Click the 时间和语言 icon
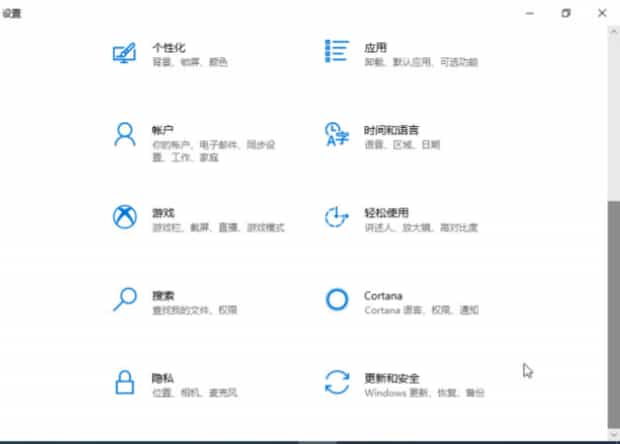The image size is (620, 444). tap(336, 135)
